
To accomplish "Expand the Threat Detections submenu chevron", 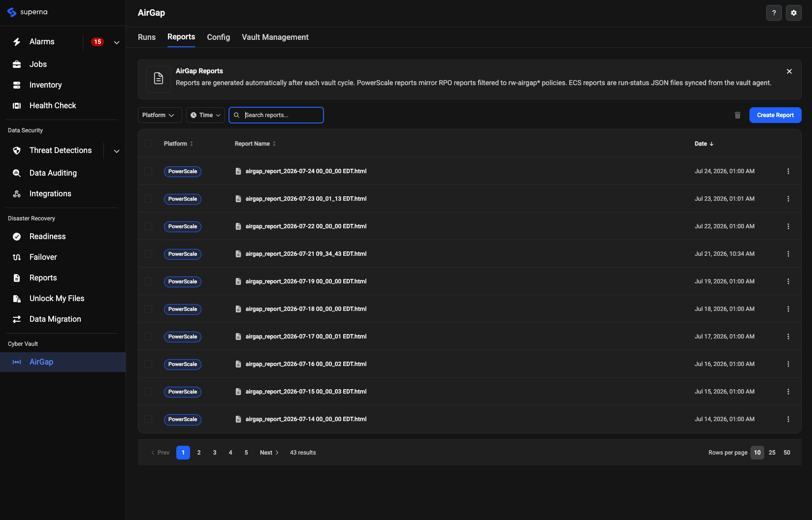I will 117,151.
